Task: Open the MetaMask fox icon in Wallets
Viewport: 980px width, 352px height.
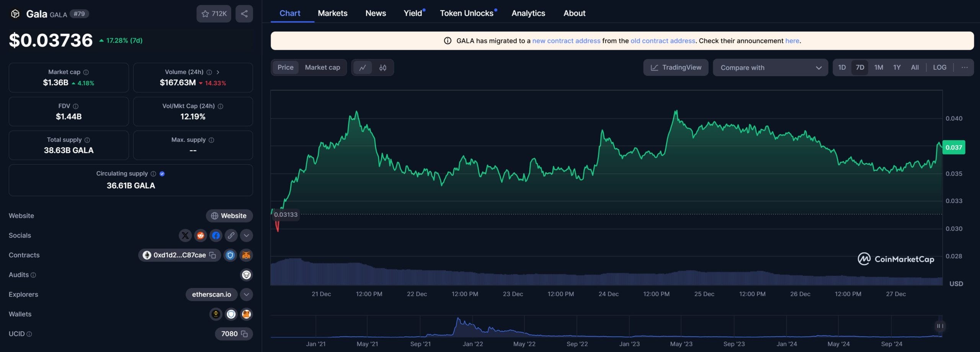Action: click(x=247, y=314)
